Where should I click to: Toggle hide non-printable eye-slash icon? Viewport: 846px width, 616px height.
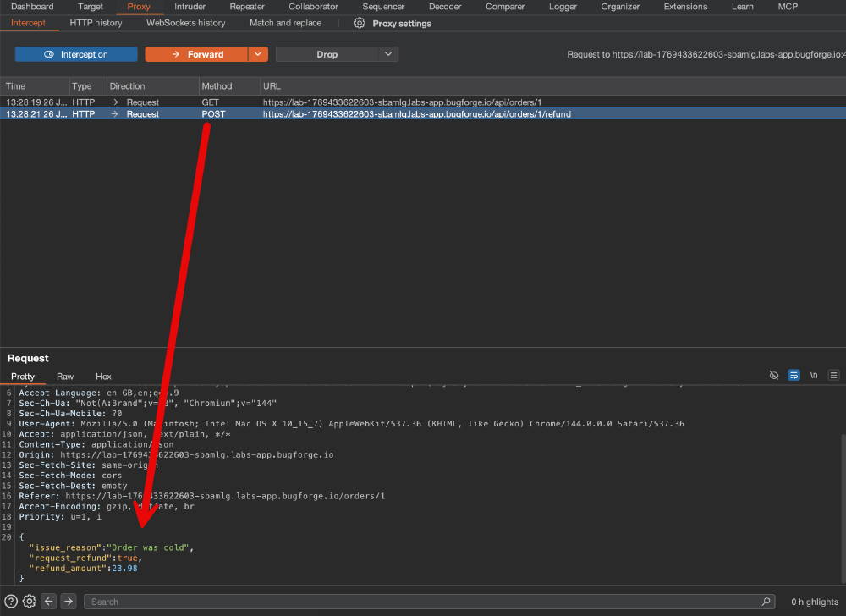pos(774,376)
